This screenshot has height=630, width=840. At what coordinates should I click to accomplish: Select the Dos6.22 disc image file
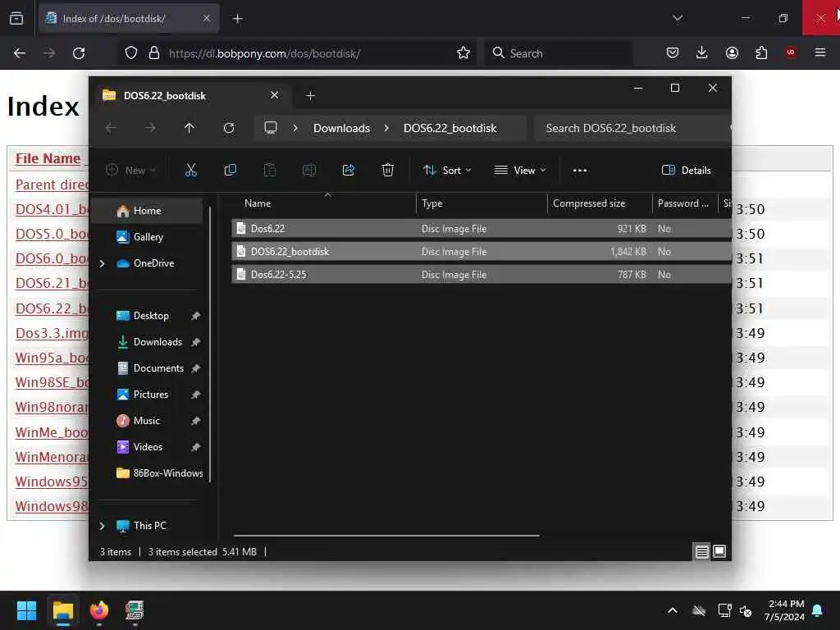[481, 229]
